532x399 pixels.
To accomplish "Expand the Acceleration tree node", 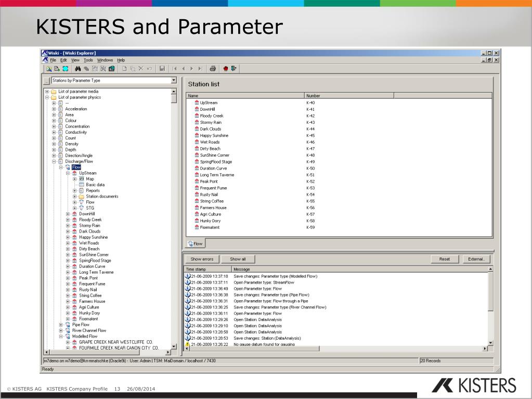I will click(x=54, y=109).
